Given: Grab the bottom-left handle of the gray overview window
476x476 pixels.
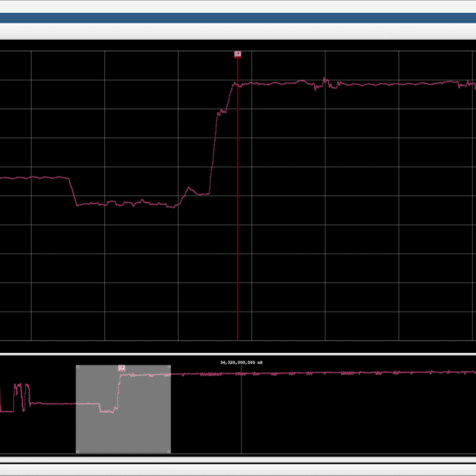Looking at the screenshot, I should click(x=77, y=452).
